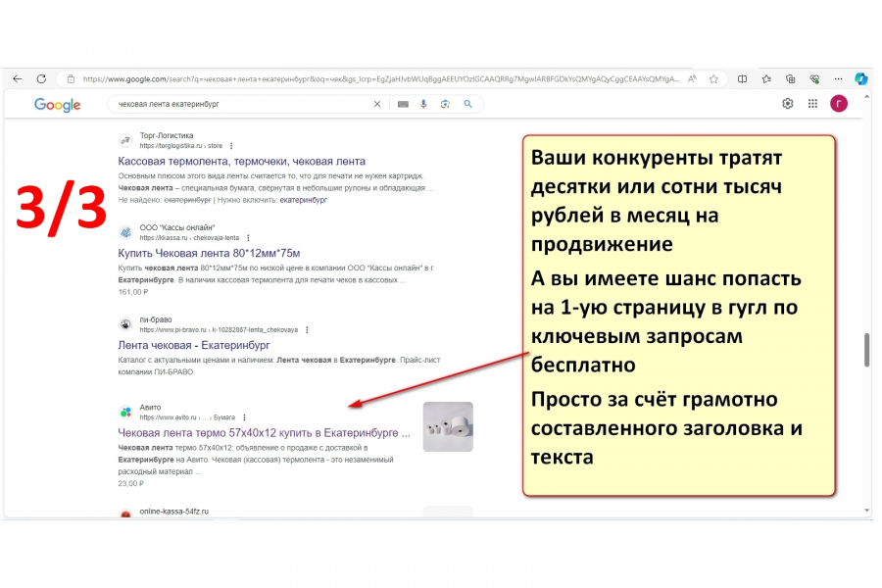Screen dimensions: 882x588
Task: Open link Чековая лента термо 57х40х12
Action: click(264, 433)
